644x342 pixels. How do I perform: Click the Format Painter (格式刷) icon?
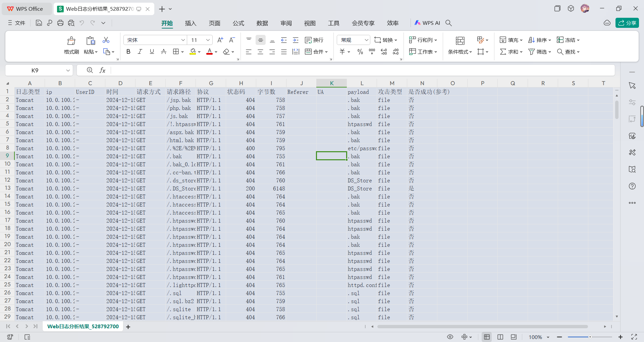coord(71,41)
